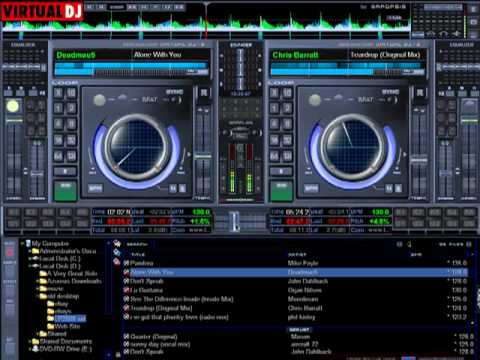
Task: Click the red button in the left browser sidebar
Action: 10,252
